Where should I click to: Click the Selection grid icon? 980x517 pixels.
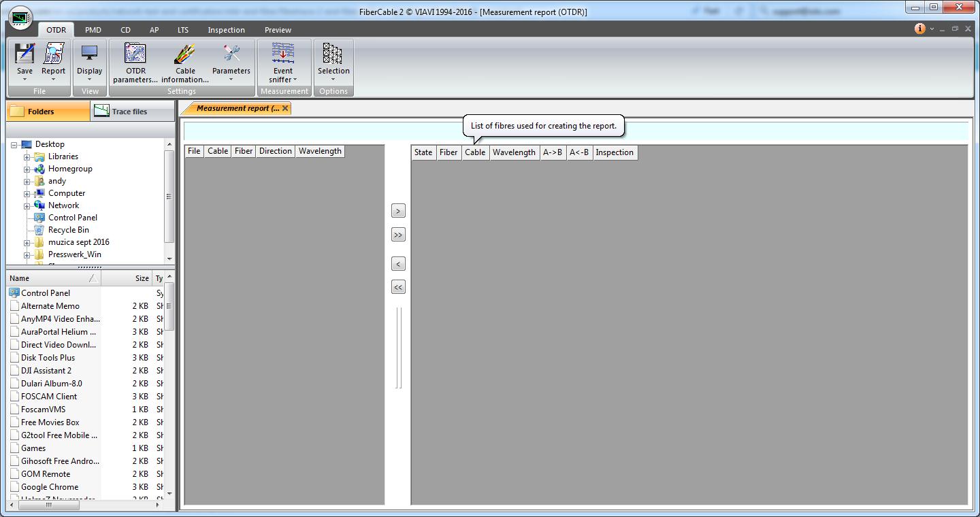pos(333,53)
